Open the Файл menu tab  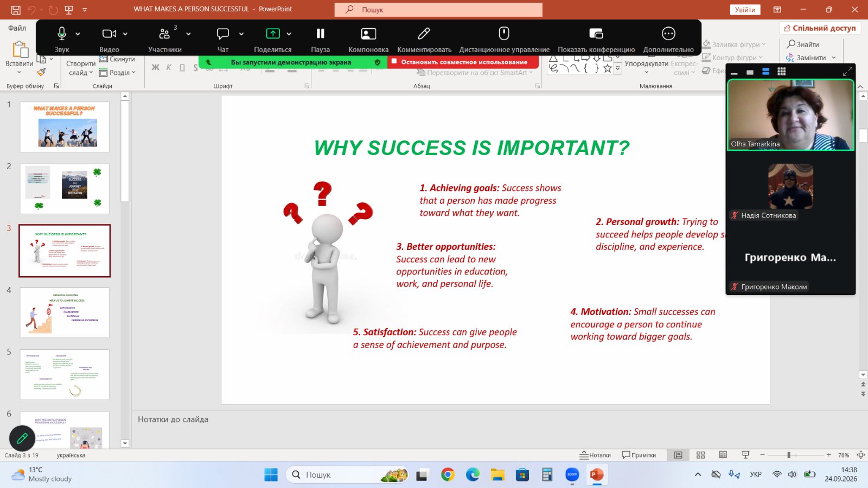[17, 28]
